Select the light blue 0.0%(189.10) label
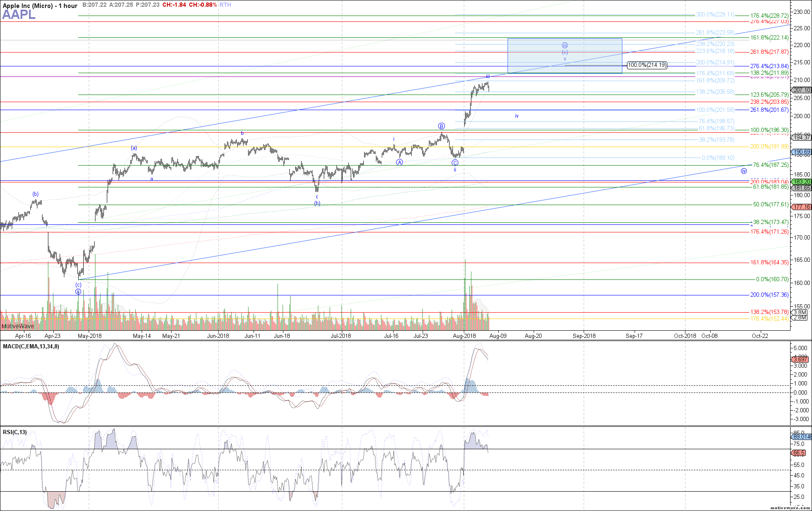Image resolution: width=812 pixels, height=511 pixels. click(718, 158)
